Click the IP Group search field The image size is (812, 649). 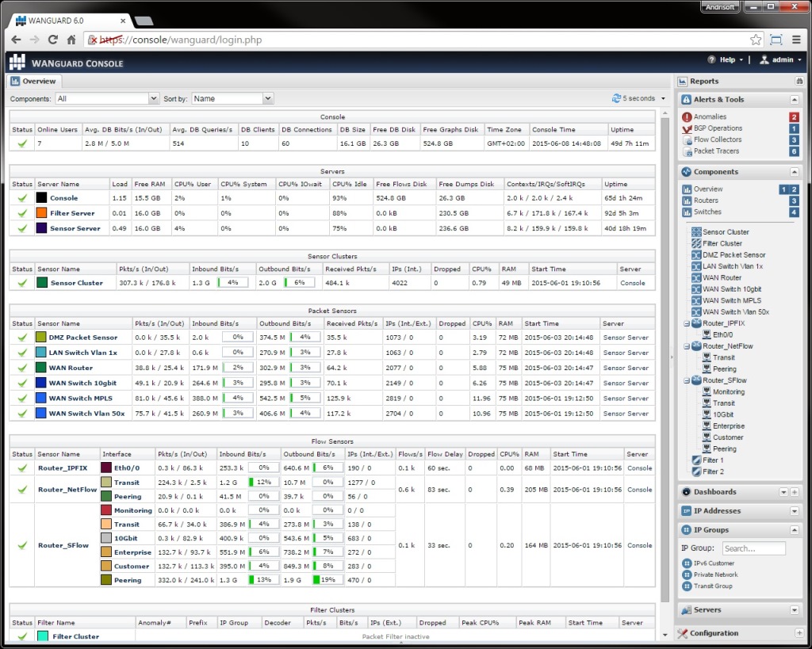[x=753, y=548]
